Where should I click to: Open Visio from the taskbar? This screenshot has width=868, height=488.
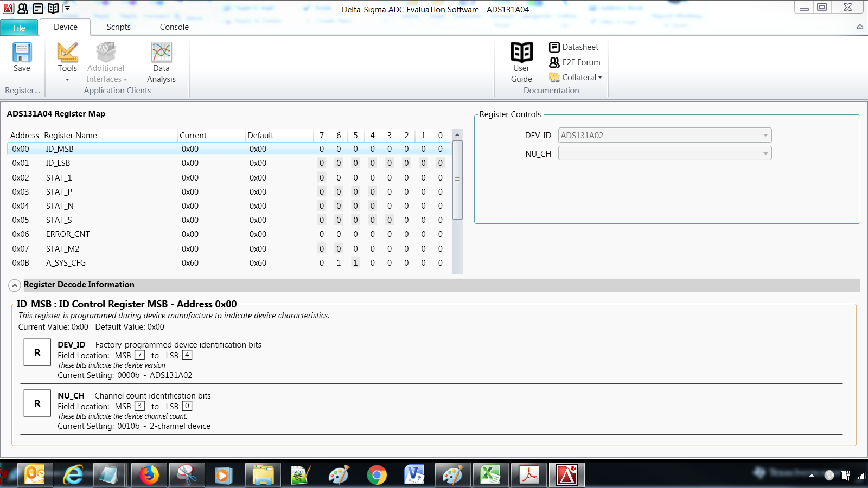pos(414,475)
